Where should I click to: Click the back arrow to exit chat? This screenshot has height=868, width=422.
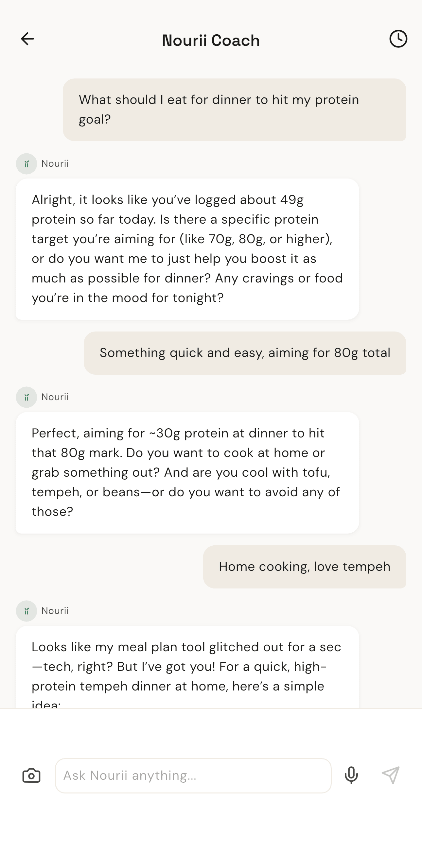[27, 38]
